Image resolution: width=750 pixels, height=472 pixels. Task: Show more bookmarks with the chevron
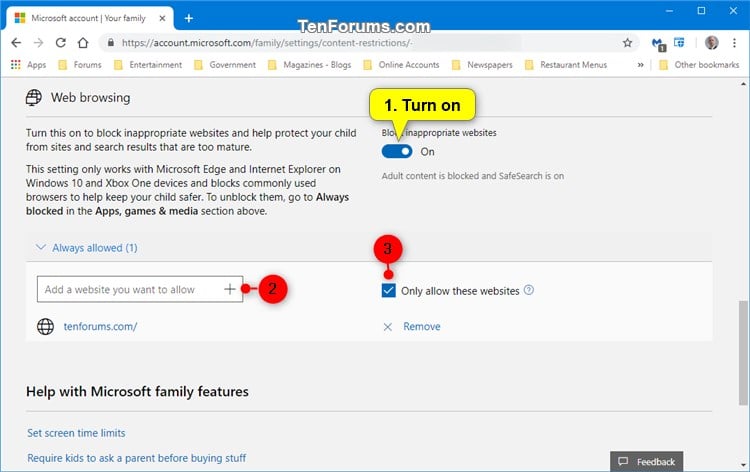640,65
